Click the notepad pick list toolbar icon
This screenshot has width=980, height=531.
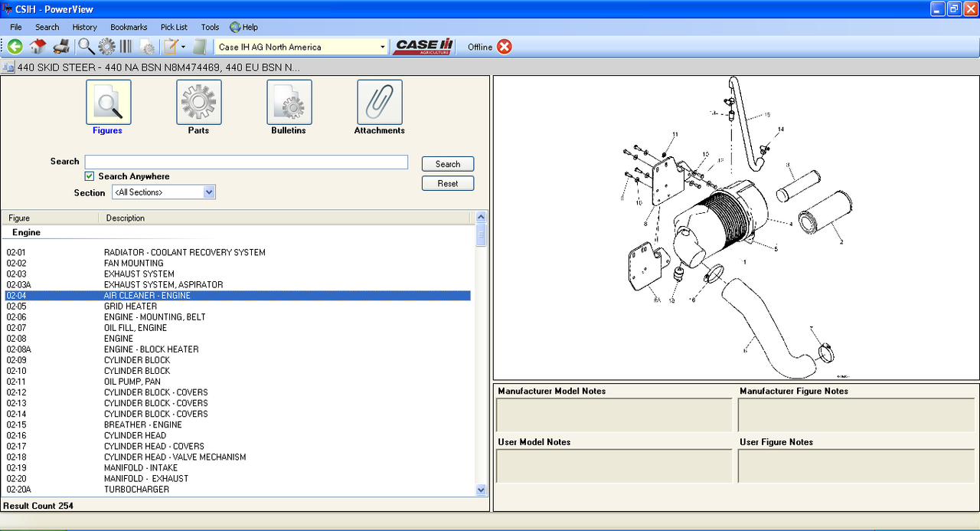[x=171, y=47]
